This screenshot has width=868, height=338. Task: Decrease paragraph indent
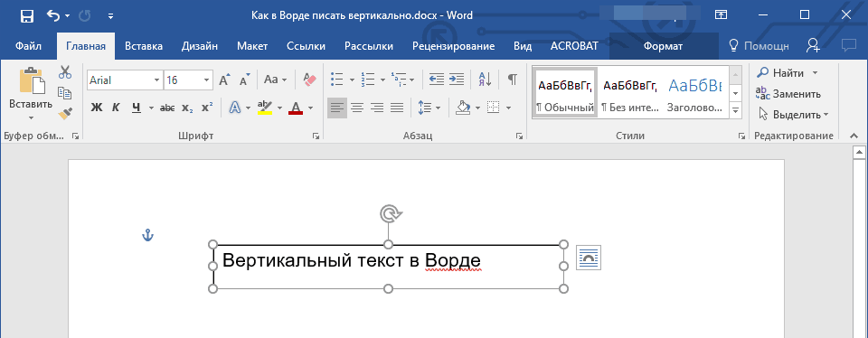(436, 80)
